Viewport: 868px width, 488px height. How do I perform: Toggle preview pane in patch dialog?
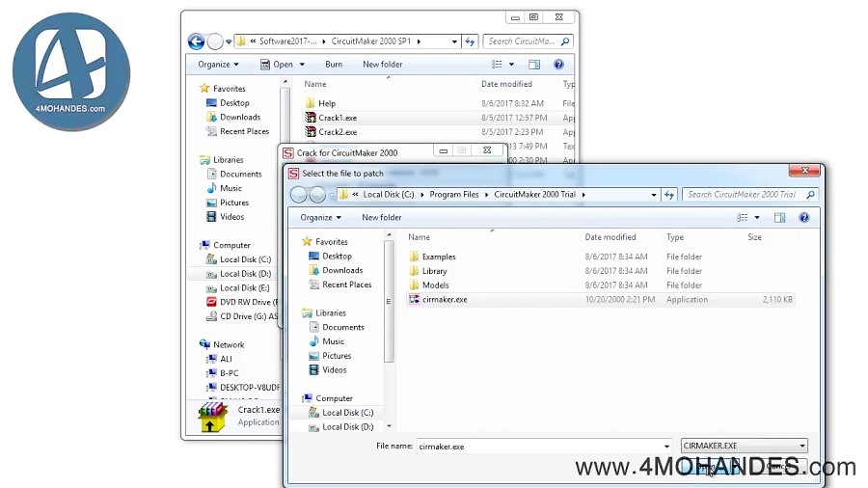[x=779, y=217]
